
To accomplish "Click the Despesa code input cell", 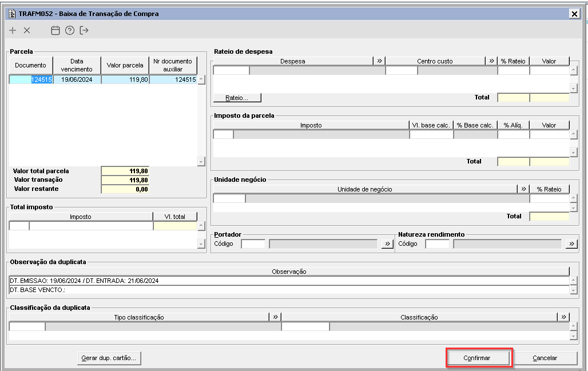I will [x=232, y=70].
